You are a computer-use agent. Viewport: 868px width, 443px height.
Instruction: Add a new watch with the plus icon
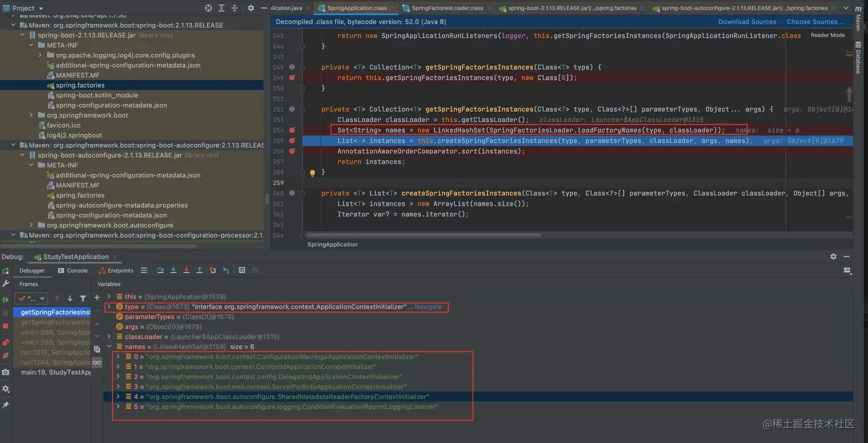pos(97,297)
